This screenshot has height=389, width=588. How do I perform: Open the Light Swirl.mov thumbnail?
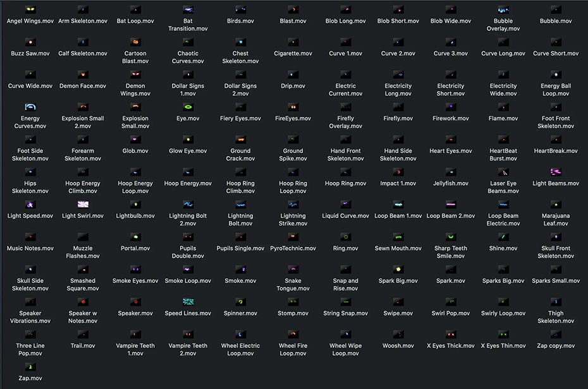click(83, 205)
